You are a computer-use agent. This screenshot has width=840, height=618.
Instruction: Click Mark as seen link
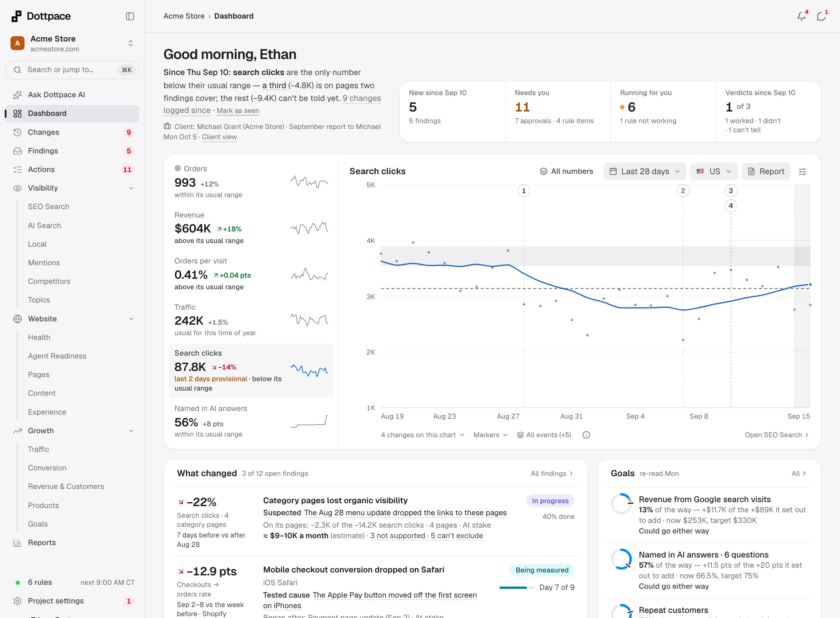238,111
